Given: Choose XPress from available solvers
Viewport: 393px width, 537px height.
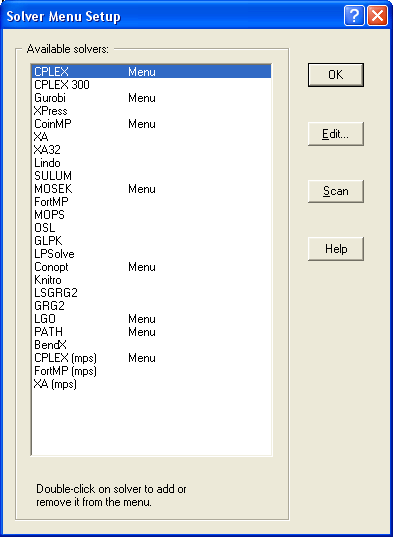Looking at the screenshot, I should pyautogui.click(x=152, y=111).
